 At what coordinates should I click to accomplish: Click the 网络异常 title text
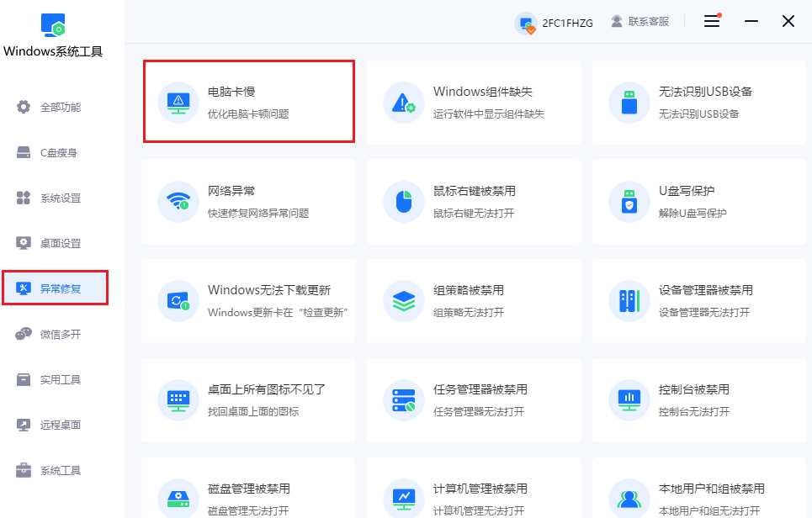click(231, 191)
